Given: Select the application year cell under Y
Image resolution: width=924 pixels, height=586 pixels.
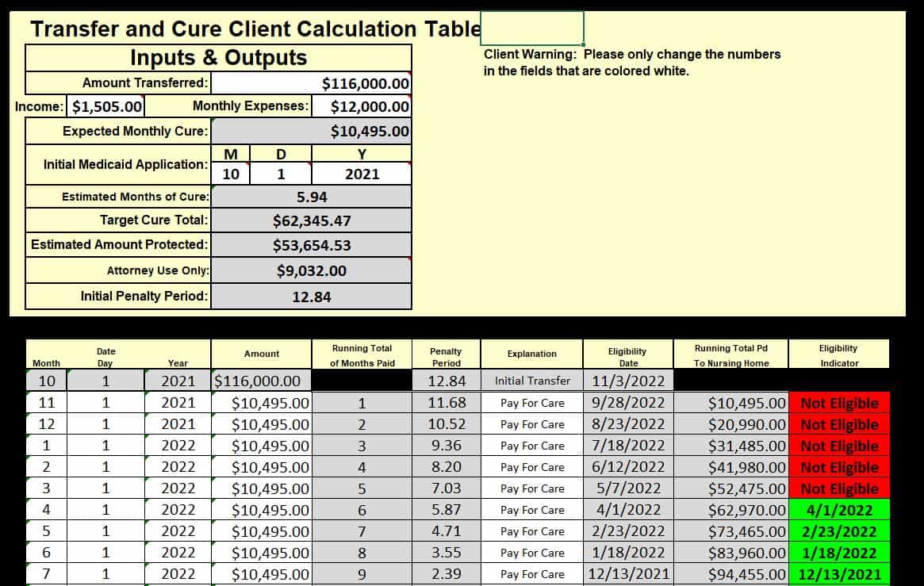Looking at the screenshot, I should coord(362,174).
